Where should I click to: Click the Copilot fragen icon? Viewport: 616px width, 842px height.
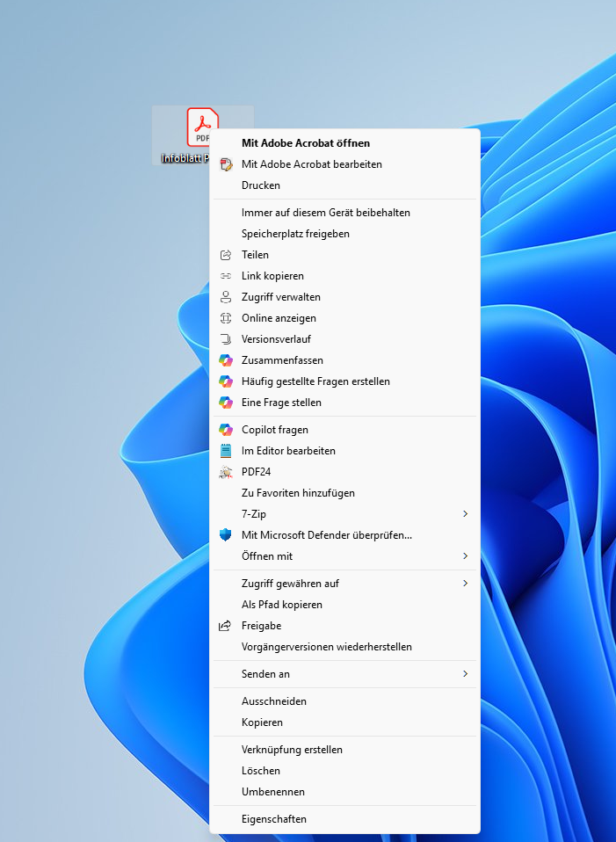point(226,430)
